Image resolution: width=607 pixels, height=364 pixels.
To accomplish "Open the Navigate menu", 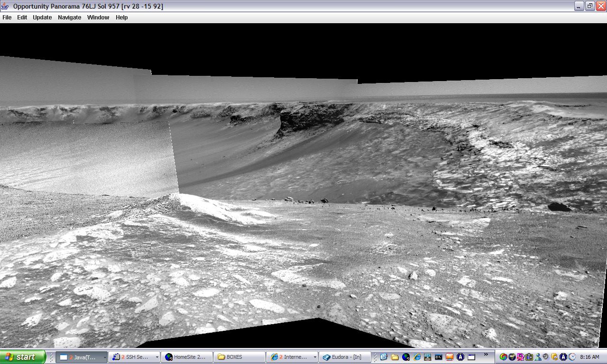I will 69,18.
